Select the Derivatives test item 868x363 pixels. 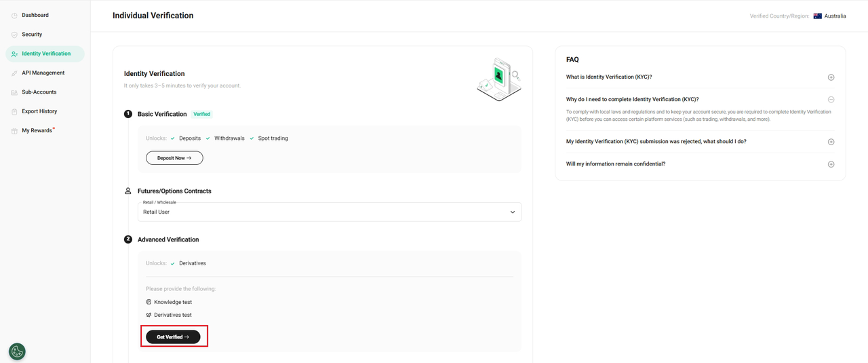172,315
